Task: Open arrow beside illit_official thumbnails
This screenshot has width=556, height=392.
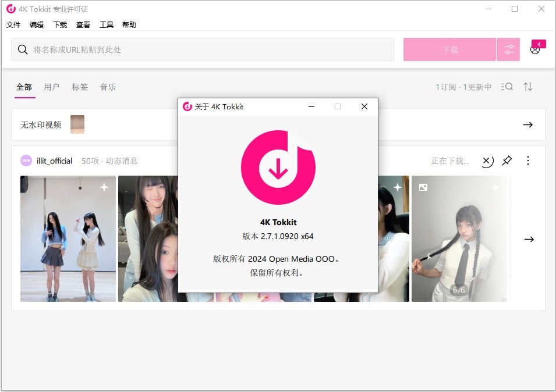Action: pos(529,240)
